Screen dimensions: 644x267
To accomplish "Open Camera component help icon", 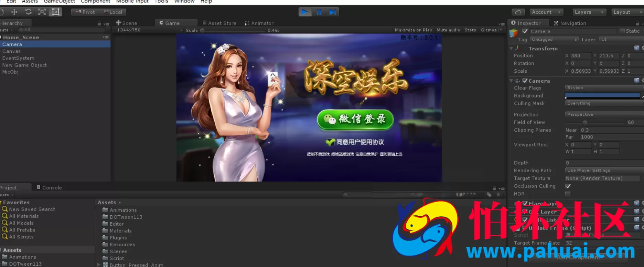I will [x=637, y=80].
